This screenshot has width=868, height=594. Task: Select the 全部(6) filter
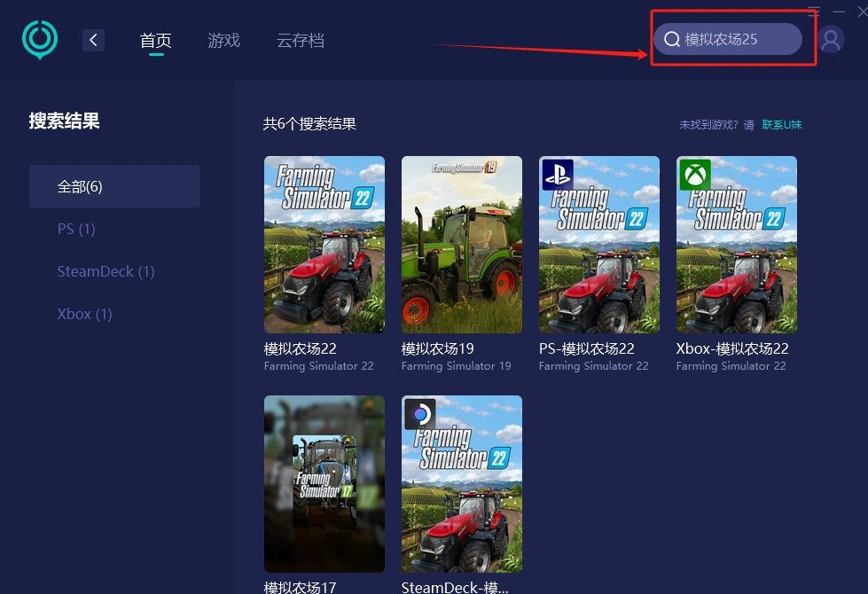pos(114,186)
